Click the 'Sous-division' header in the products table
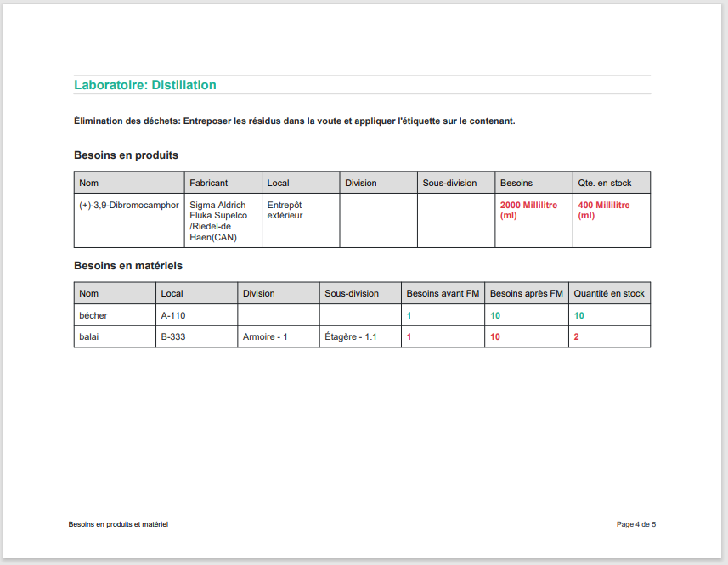The image size is (728, 565). (456, 183)
